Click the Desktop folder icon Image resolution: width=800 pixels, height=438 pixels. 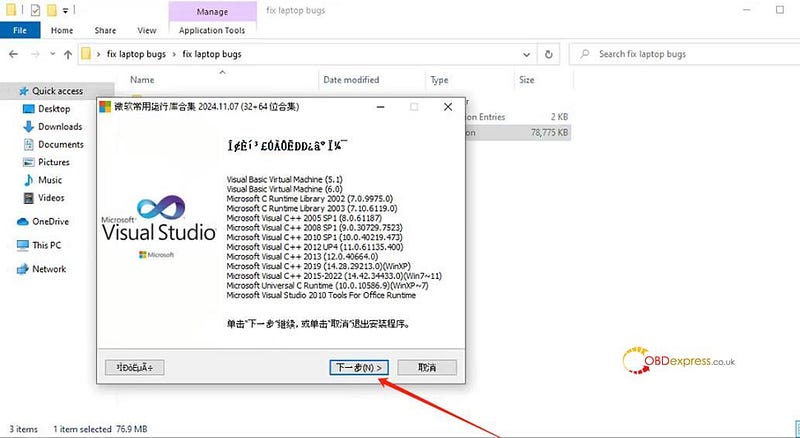(x=29, y=109)
